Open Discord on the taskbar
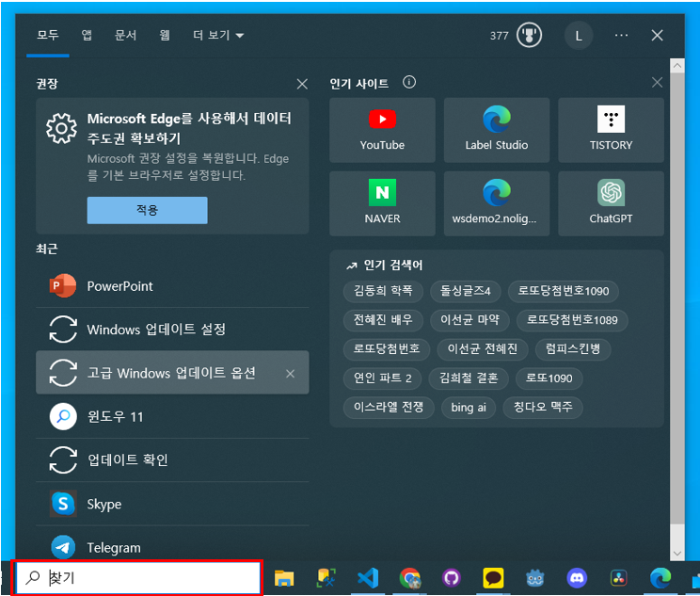 click(577, 578)
